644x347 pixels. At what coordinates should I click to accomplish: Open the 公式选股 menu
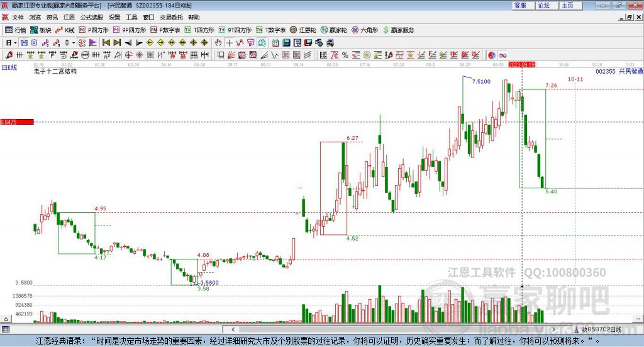(92, 17)
